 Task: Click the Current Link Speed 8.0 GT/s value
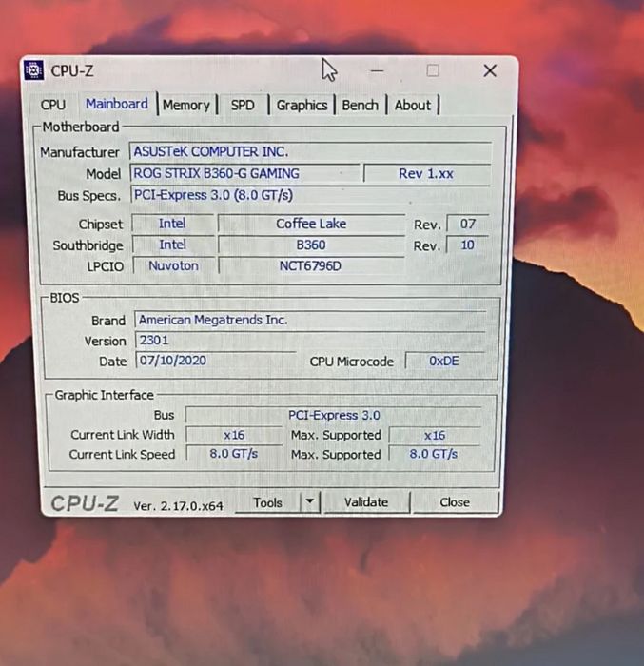pyautogui.click(x=234, y=453)
